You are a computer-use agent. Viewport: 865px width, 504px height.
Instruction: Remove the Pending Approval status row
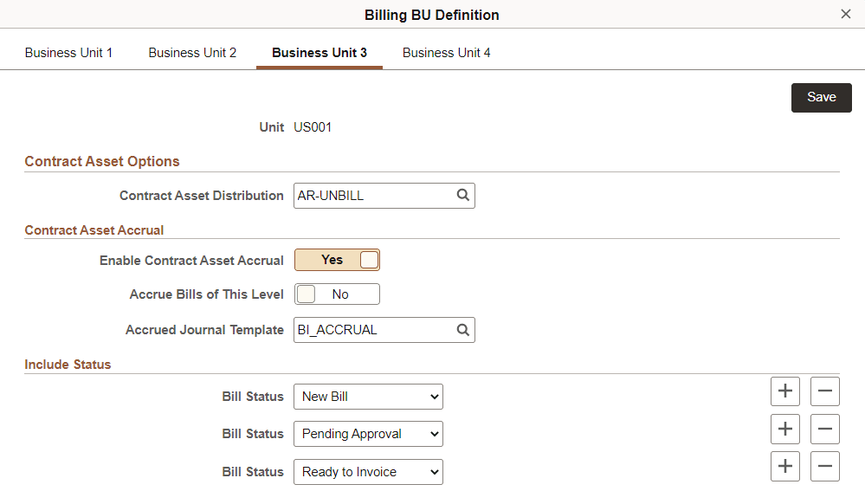click(x=824, y=429)
